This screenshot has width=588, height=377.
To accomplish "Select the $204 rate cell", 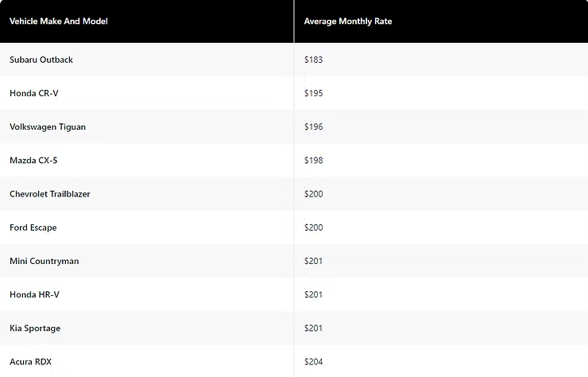I will click(x=313, y=362).
